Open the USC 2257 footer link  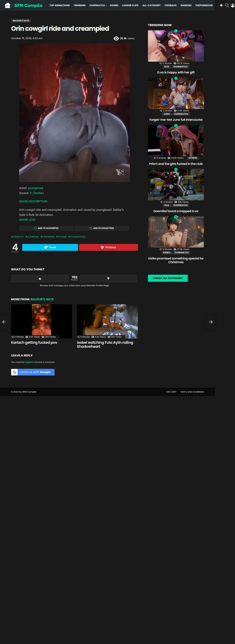click(171, 392)
